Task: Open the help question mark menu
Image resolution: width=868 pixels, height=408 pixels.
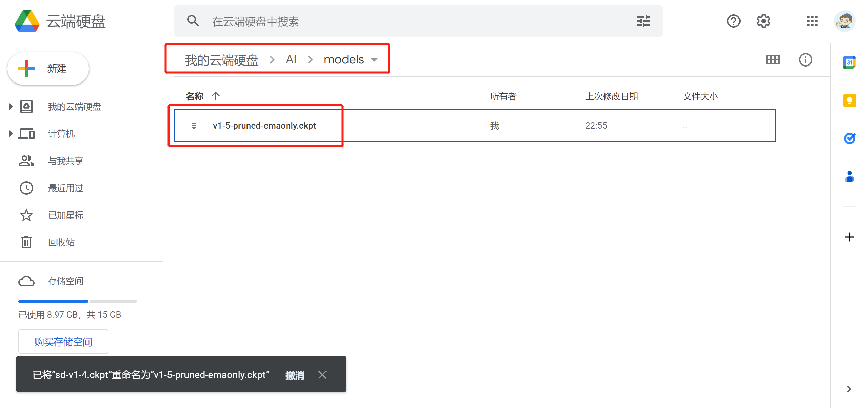Action: (x=733, y=21)
